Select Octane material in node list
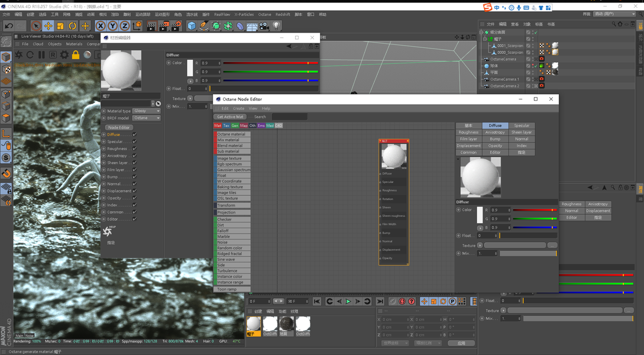 click(x=232, y=134)
